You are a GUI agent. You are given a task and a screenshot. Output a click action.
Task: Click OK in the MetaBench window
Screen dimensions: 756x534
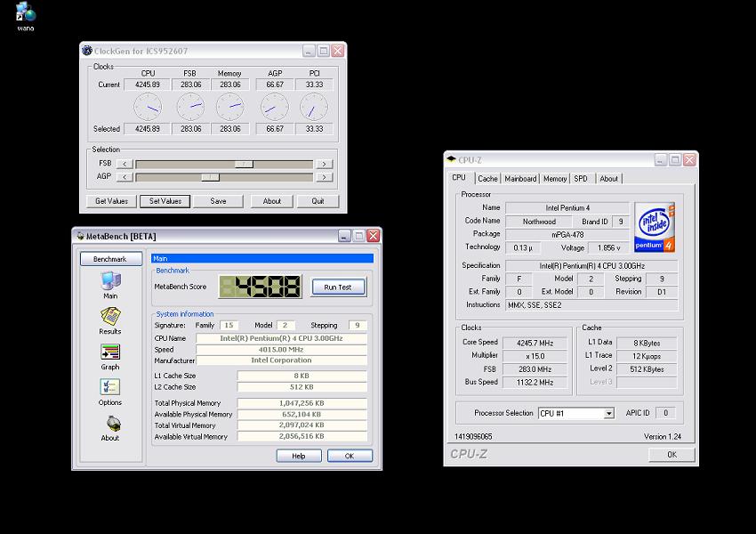click(350, 456)
